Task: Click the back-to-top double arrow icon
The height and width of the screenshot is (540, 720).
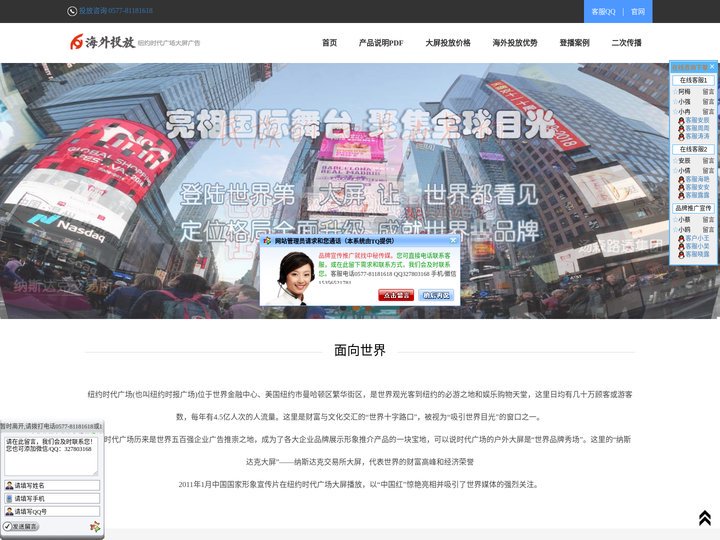Action: coord(705,518)
